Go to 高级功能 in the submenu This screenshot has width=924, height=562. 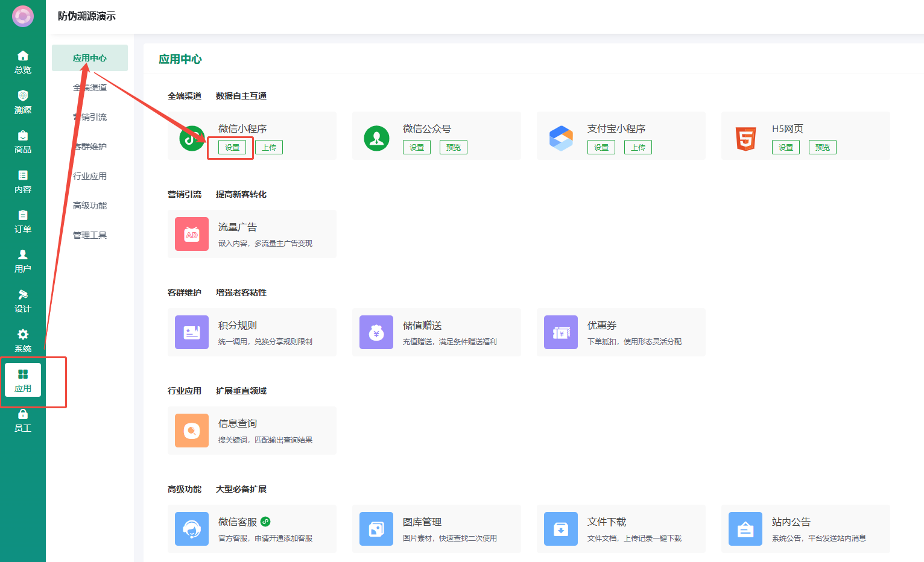[90, 206]
